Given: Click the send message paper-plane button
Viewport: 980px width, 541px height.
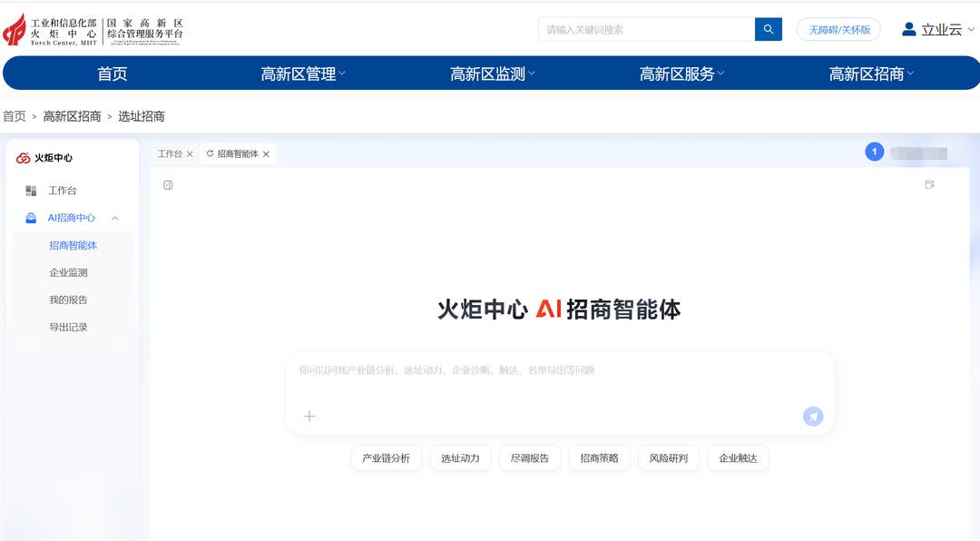Looking at the screenshot, I should pos(812,416).
